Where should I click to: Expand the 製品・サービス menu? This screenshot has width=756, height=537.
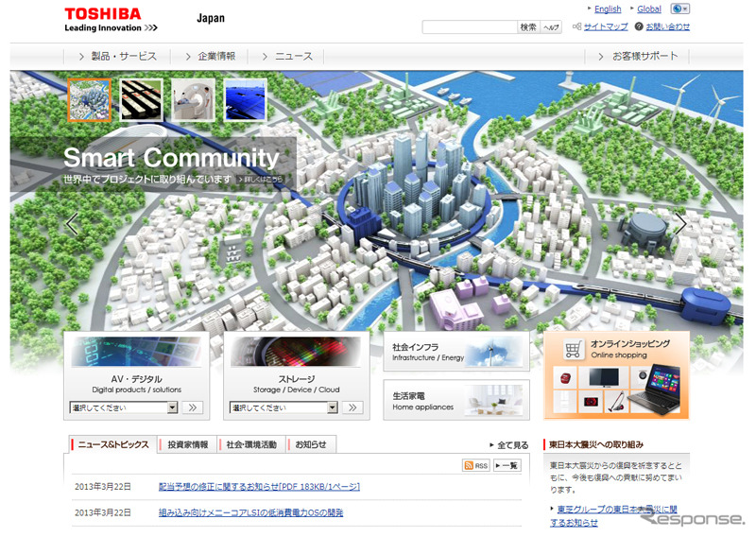pos(117,57)
